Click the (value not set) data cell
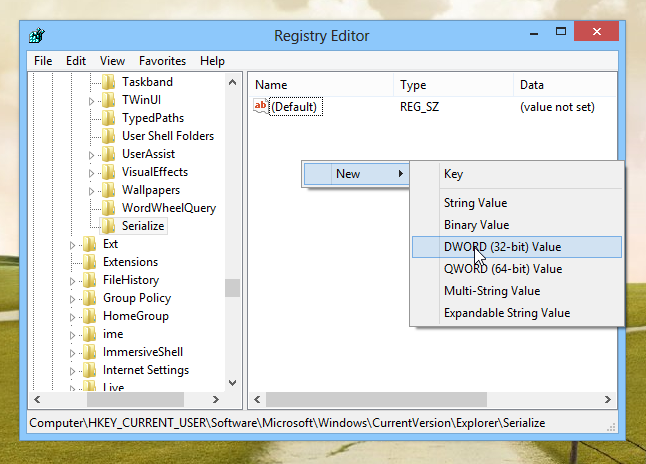 tap(557, 107)
